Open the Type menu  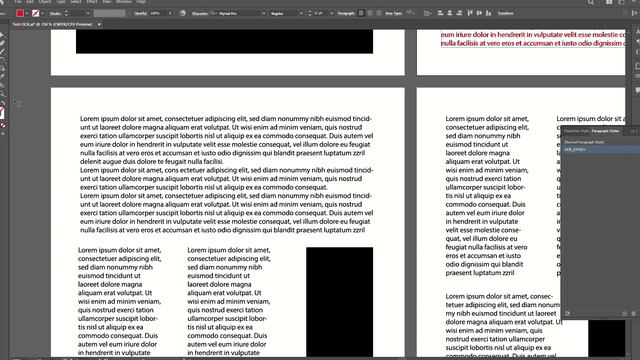(x=61, y=2)
